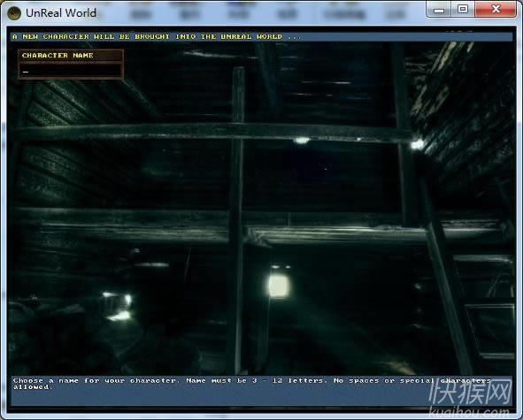Click the large glowing lantern in the background
Viewport: 523px width, 420px height.
278,286
